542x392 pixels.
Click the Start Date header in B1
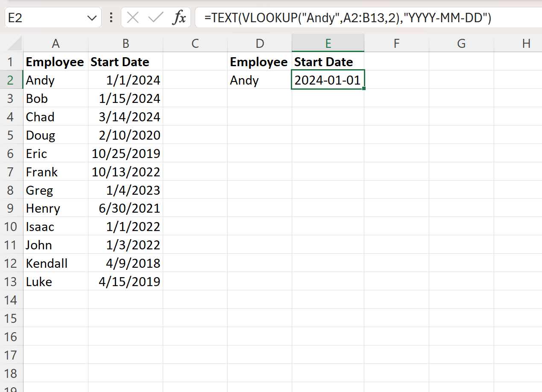click(126, 62)
